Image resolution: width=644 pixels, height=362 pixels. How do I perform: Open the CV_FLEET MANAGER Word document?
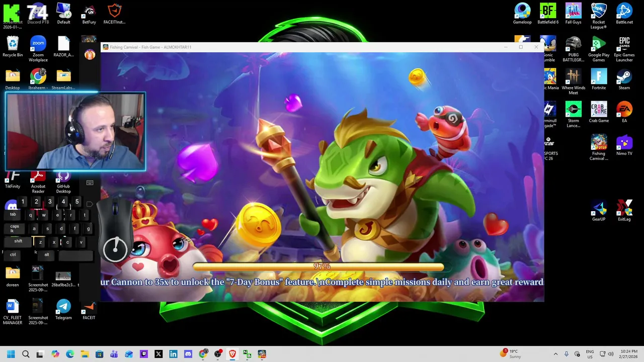point(13,312)
